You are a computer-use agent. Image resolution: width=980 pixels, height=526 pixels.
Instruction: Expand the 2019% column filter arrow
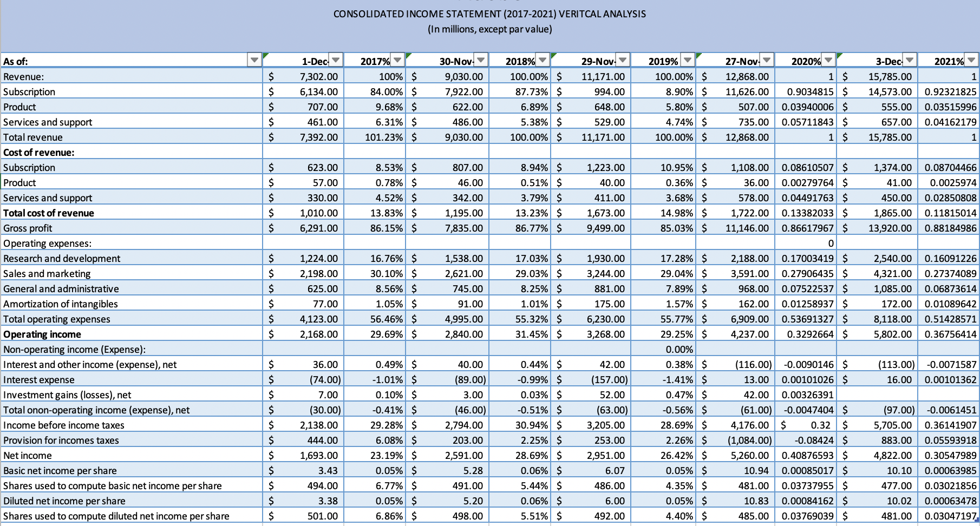[687, 61]
